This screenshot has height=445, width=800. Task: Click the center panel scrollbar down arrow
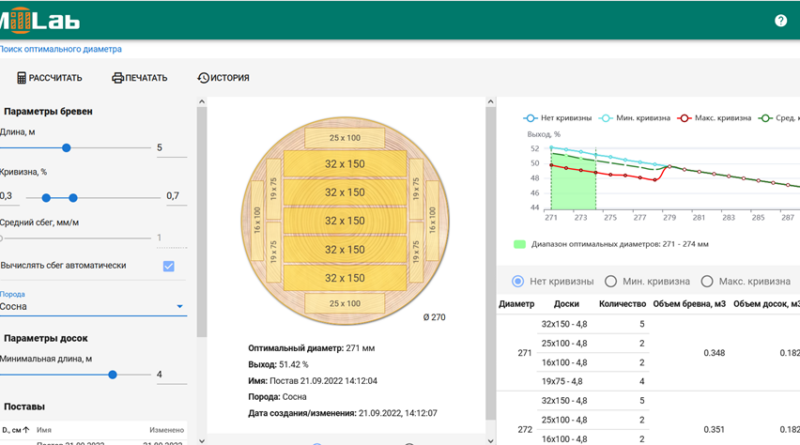tap(490, 440)
